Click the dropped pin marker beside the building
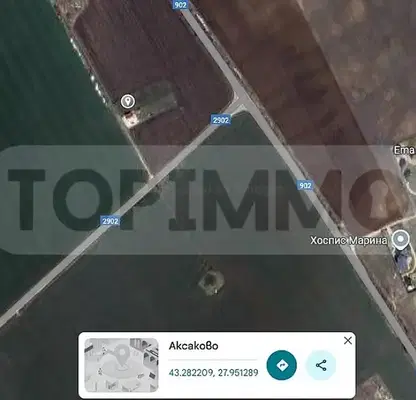Screen dimensions: 416x400 pos(127,101)
